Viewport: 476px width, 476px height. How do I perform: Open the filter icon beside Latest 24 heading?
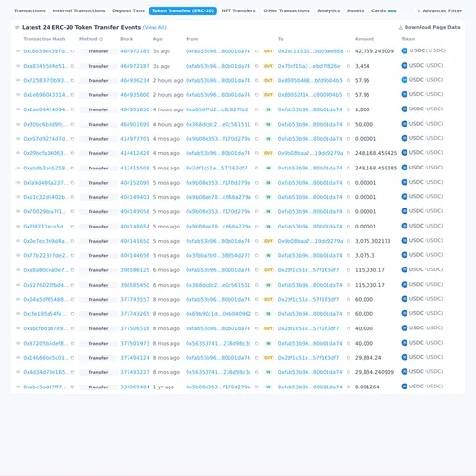tap(17, 27)
